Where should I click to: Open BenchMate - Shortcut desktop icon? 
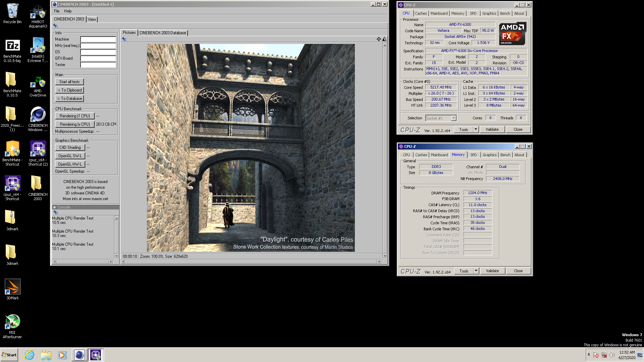tap(12, 154)
